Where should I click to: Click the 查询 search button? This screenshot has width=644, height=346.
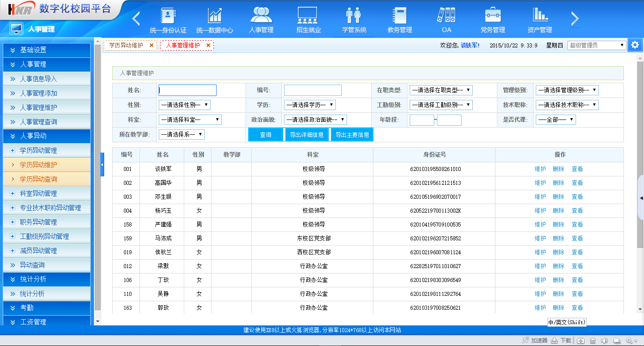click(x=266, y=135)
